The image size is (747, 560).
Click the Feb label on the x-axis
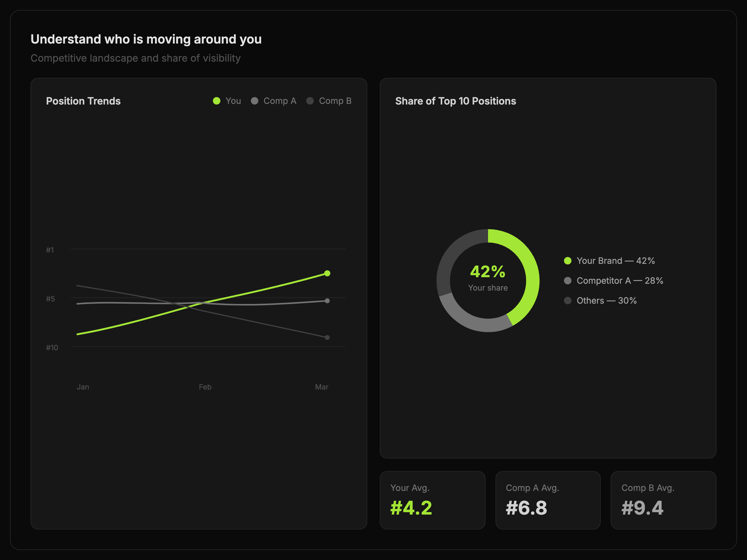[x=205, y=387]
